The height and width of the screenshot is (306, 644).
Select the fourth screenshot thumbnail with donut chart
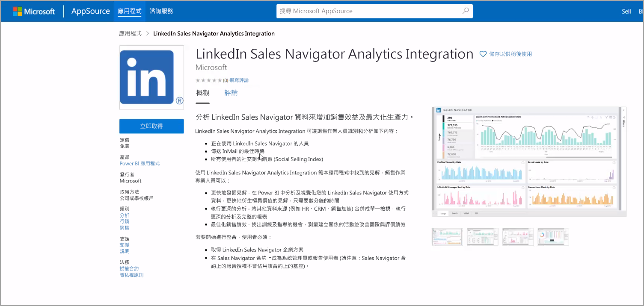(x=553, y=237)
